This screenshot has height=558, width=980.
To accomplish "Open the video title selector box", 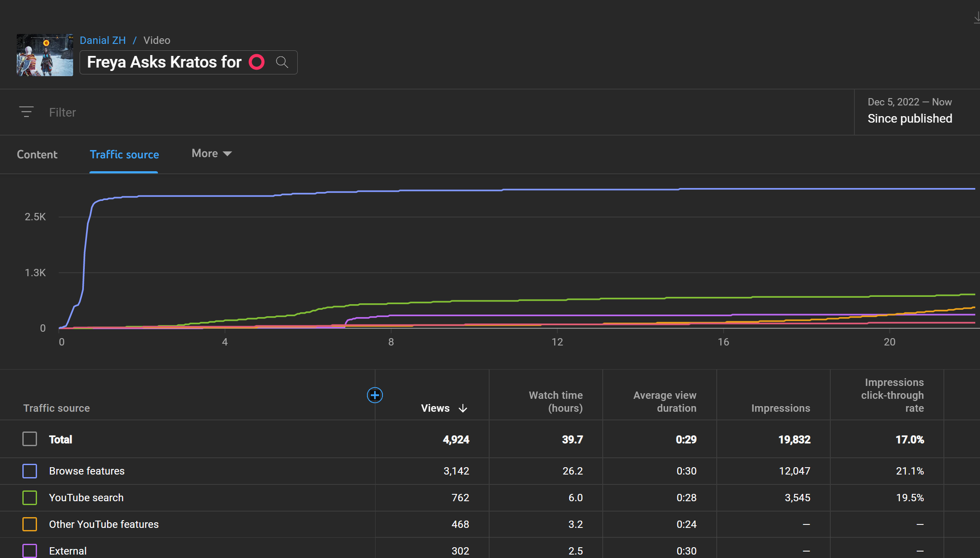I will [x=164, y=62].
